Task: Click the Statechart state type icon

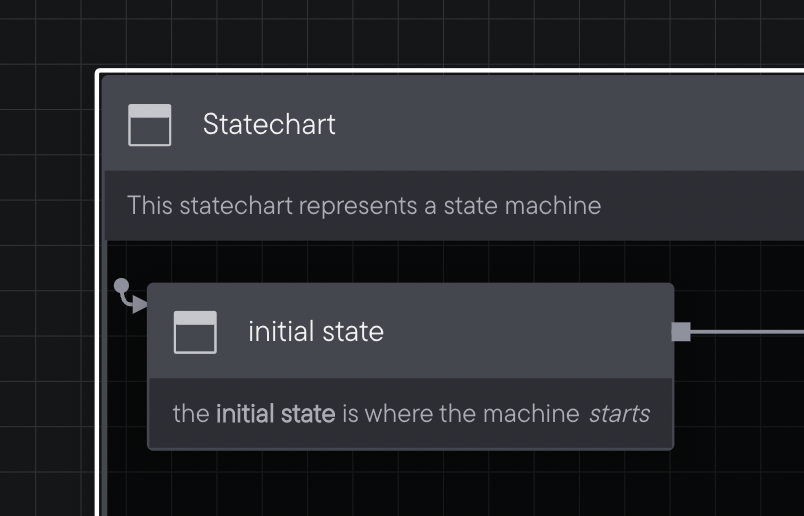Action: [x=149, y=125]
